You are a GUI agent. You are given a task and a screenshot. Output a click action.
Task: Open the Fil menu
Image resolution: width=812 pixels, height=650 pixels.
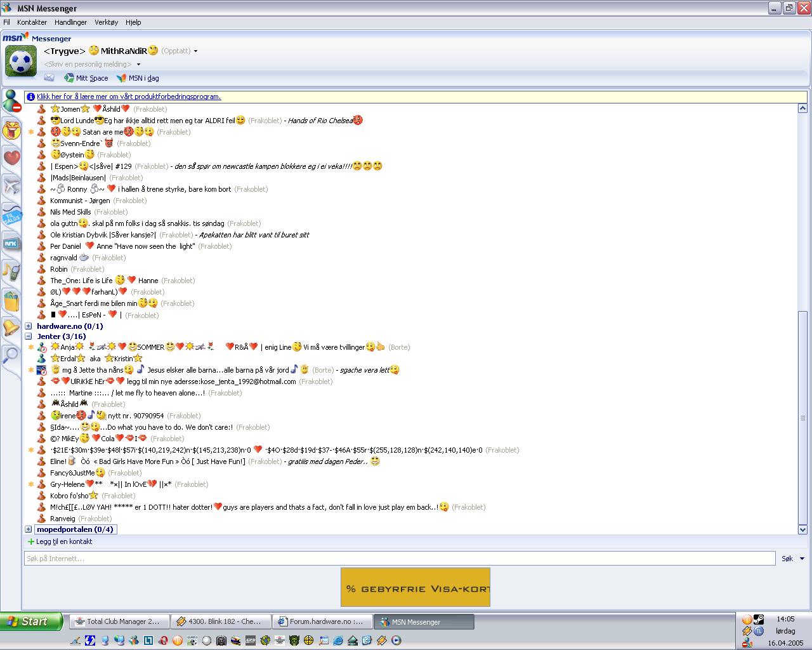6,22
